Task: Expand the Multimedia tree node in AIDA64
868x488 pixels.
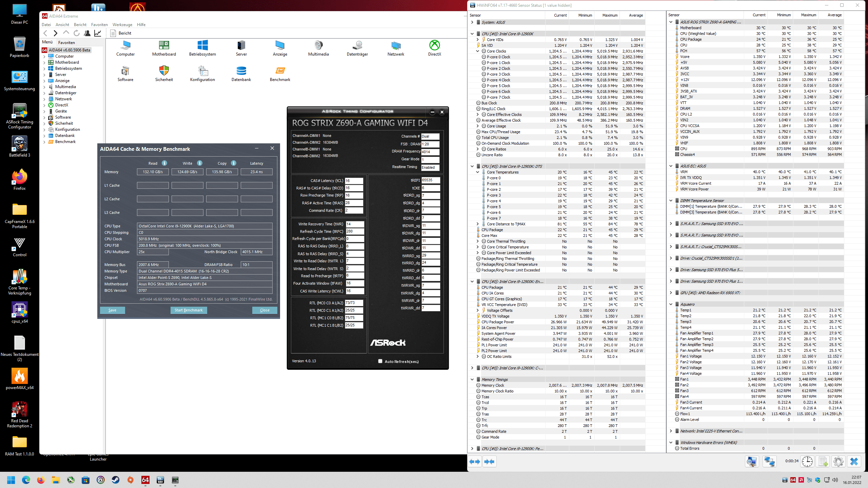Action: [44, 87]
